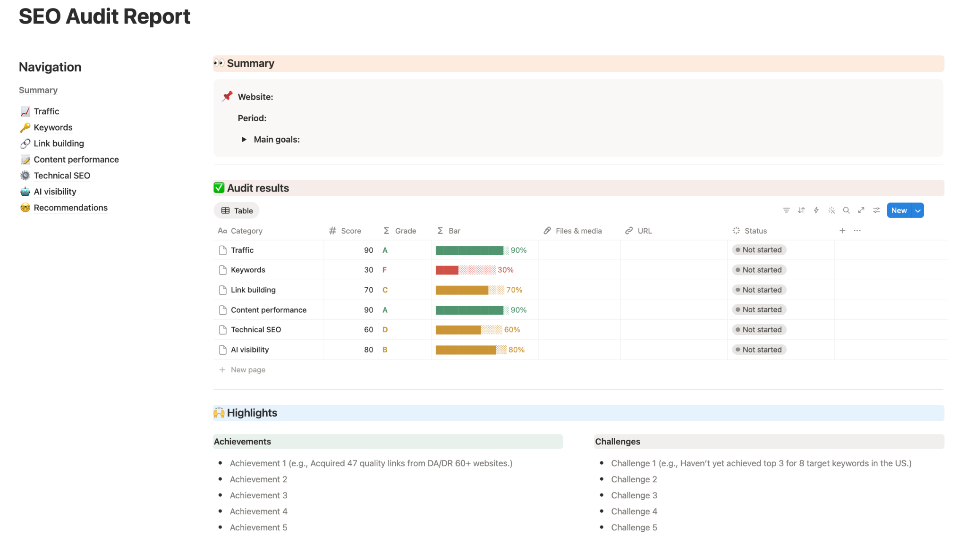The width and height of the screenshot is (967, 560).
Task: Open table search magnifier icon
Action: point(847,210)
